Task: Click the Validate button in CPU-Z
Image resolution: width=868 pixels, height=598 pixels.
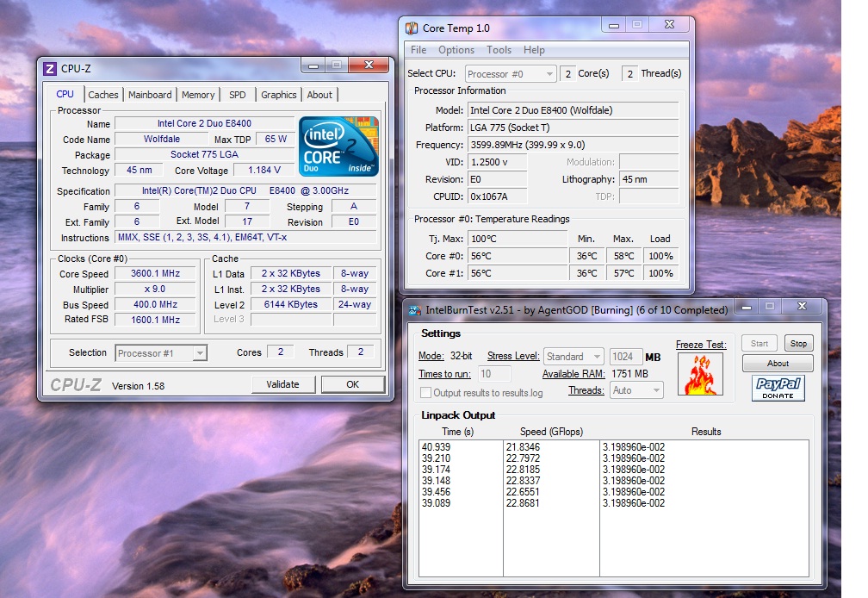Action: pos(282,384)
